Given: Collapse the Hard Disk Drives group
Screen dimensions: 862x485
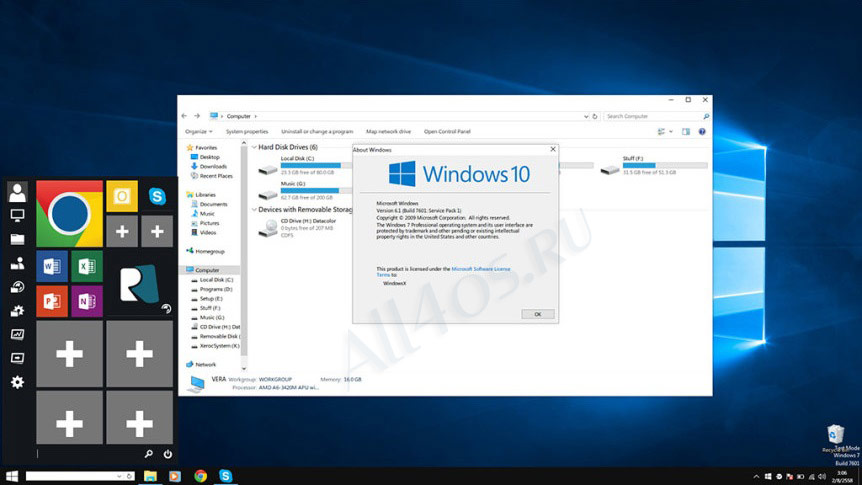Looking at the screenshot, I should point(254,147).
